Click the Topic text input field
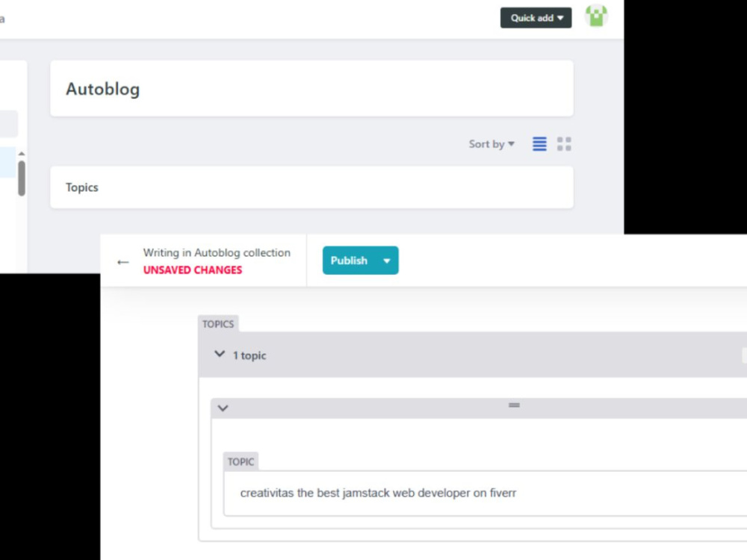Viewport: 747px width, 560px height. point(485,494)
